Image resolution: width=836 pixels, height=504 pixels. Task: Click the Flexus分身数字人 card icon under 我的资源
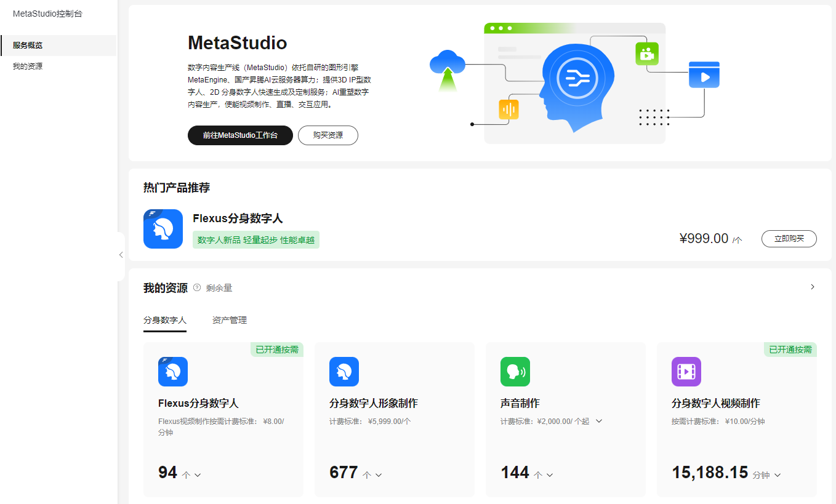click(173, 372)
